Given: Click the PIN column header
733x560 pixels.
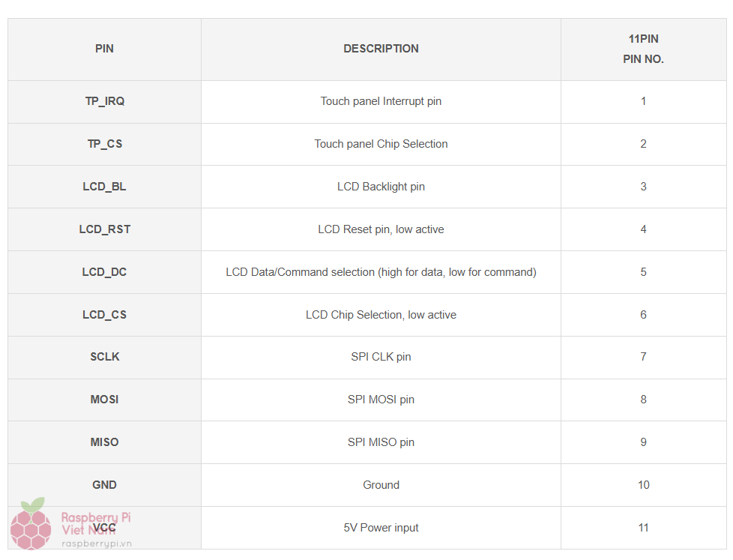Looking at the screenshot, I should click(105, 49).
